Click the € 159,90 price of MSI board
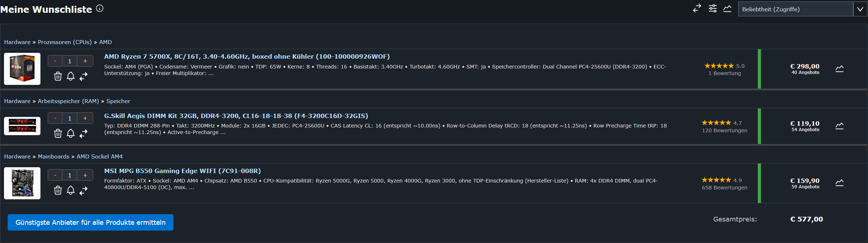The image size is (868, 243). click(805, 181)
